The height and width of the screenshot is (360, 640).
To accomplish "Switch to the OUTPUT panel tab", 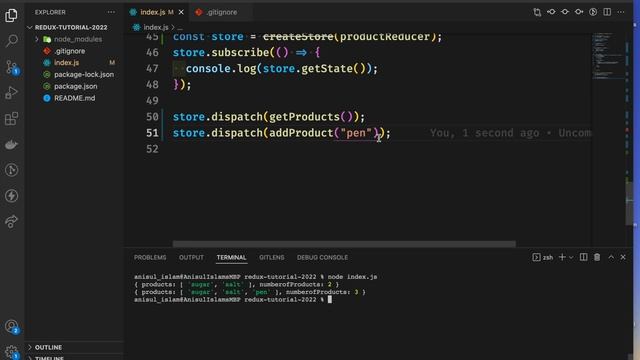I will point(191,258).
